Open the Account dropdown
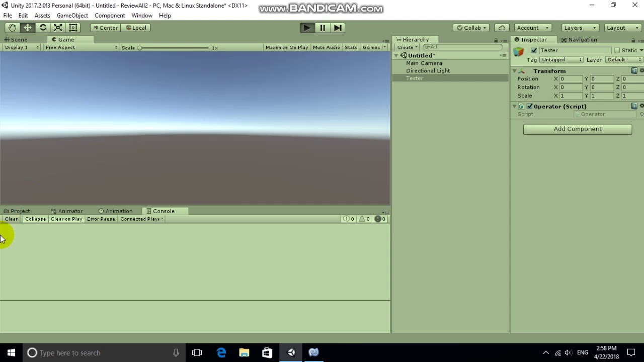This screenshot has width=644, height=362. pyautogui.click(x=533, y=28)
